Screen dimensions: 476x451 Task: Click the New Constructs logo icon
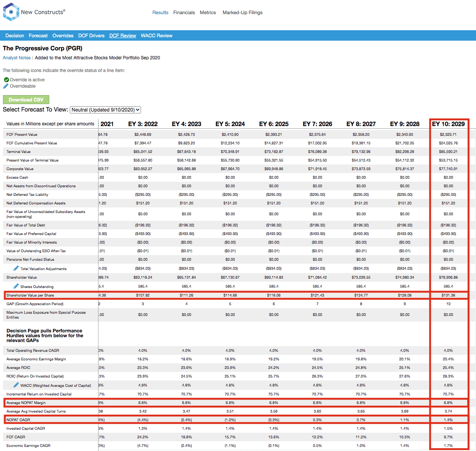11,12
